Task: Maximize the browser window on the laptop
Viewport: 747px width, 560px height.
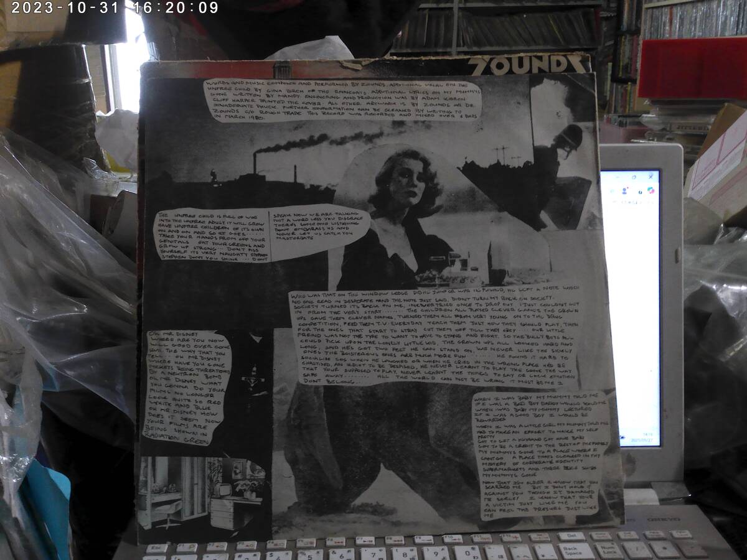Action: [634, 177]
